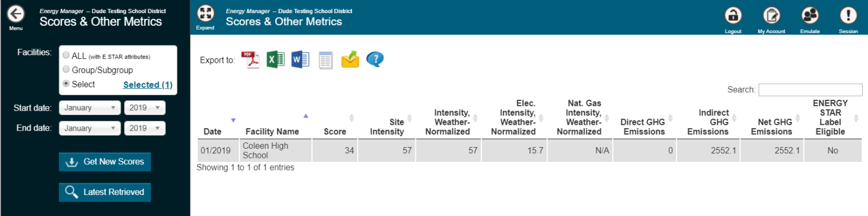Pick the Select facilities radio button

[66, 84]
